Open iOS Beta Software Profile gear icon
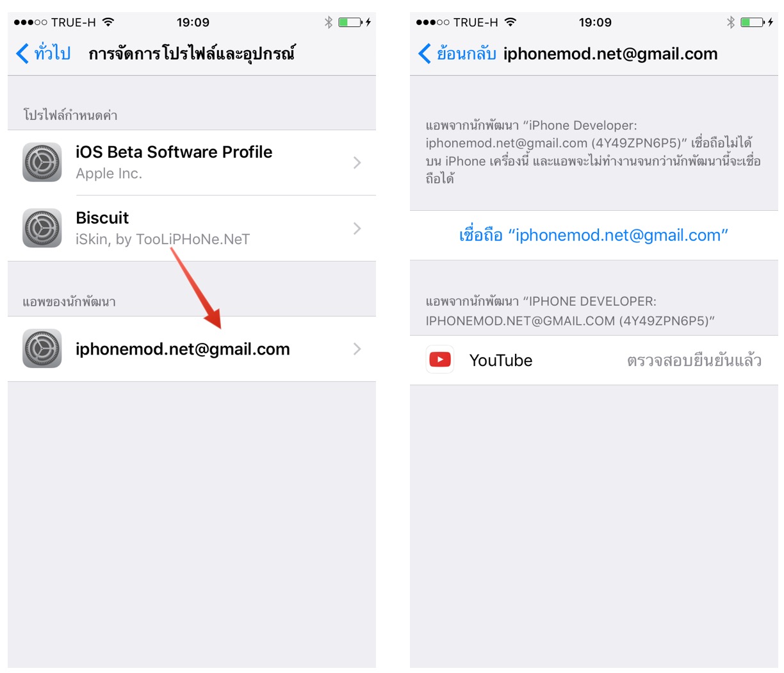Screen dimensions: 784x673 (42, 162)
